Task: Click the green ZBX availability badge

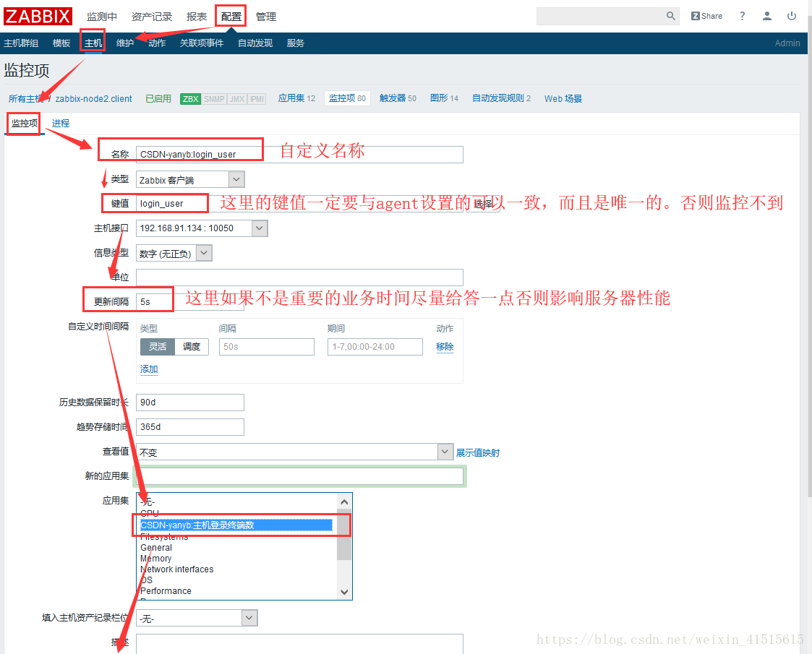Action: pos(191,99)
